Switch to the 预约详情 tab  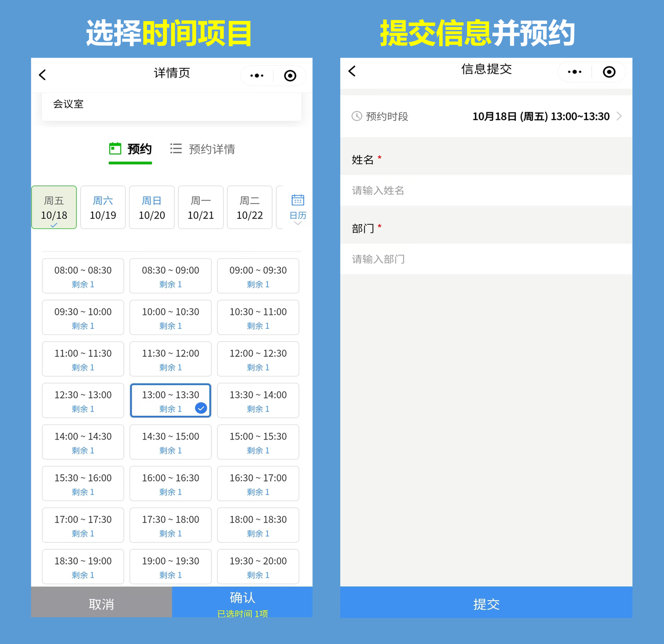pyautogui.click(x=203, y=149)
